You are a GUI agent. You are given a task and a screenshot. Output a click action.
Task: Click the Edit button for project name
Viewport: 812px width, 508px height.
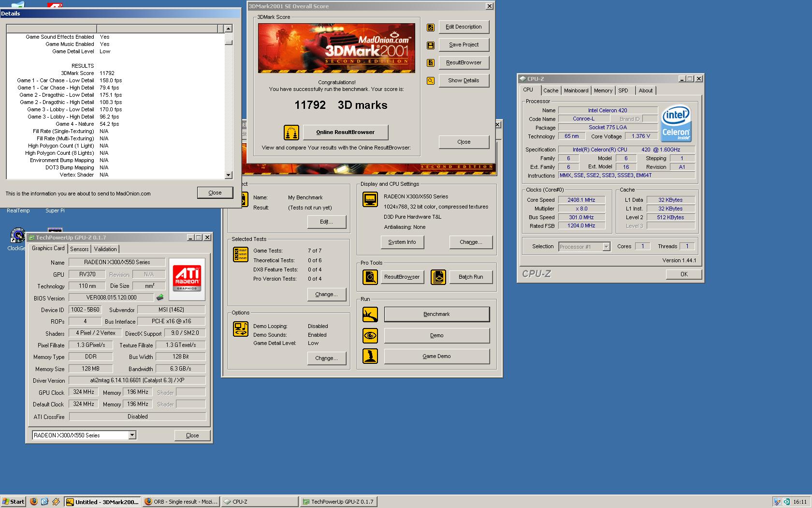[327, 222]
